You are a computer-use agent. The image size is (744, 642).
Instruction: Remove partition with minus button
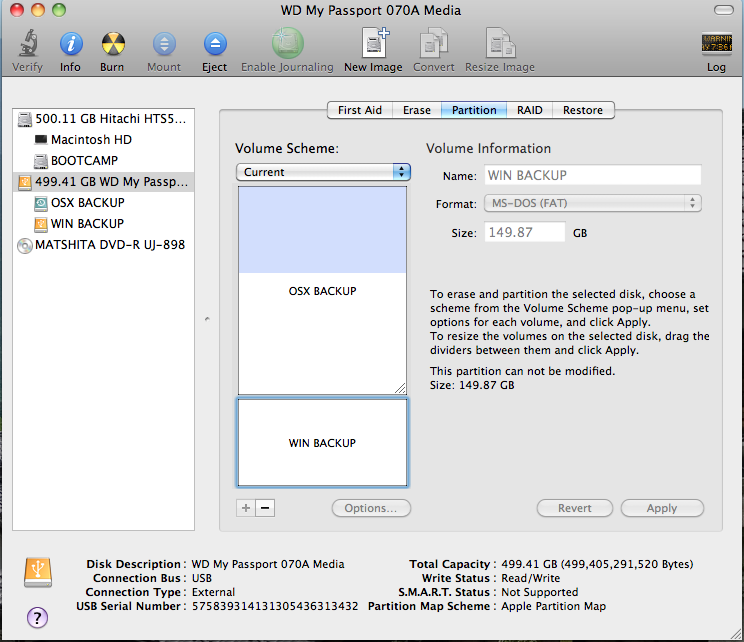pos(265,508)
